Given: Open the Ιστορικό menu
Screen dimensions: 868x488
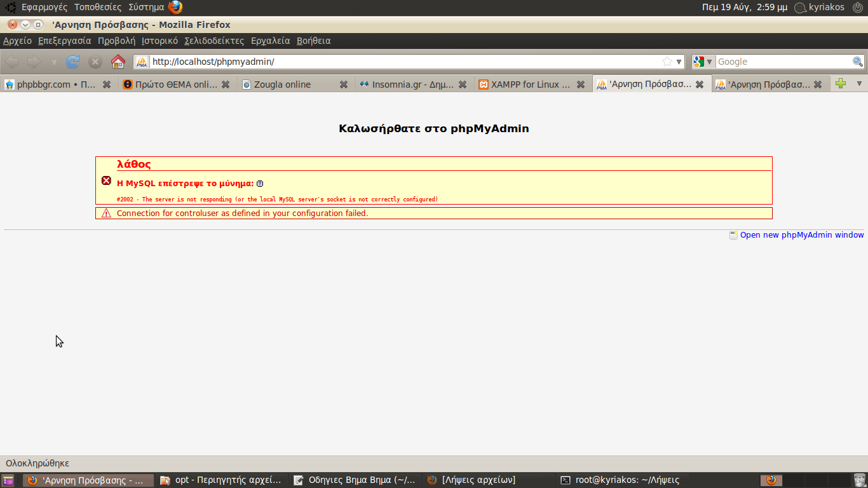Looking at the screenshot, I should (159, 41).
